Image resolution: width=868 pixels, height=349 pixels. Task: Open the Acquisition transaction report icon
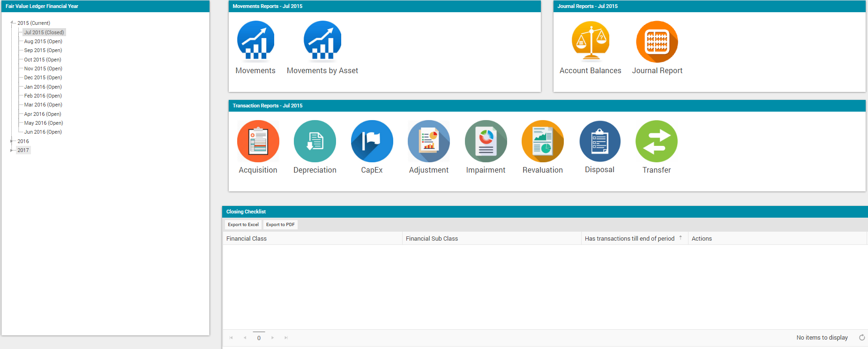[258, 141]
